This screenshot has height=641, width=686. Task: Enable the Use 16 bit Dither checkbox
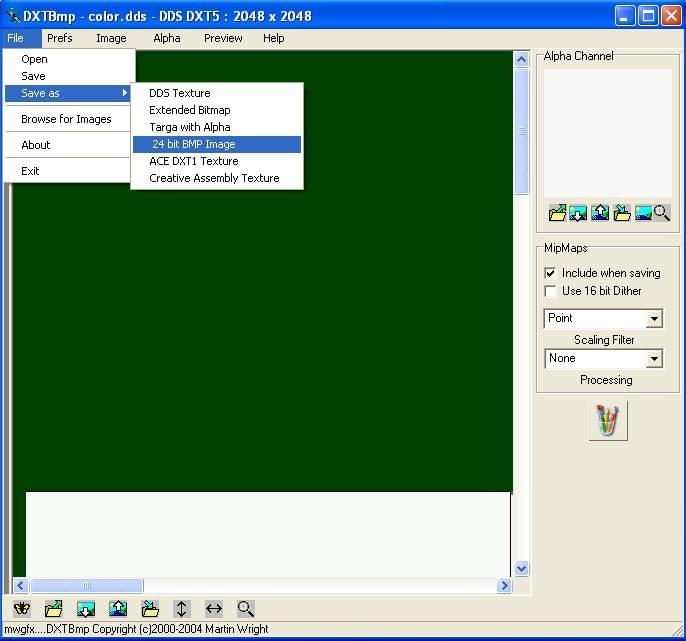[550, 291]
